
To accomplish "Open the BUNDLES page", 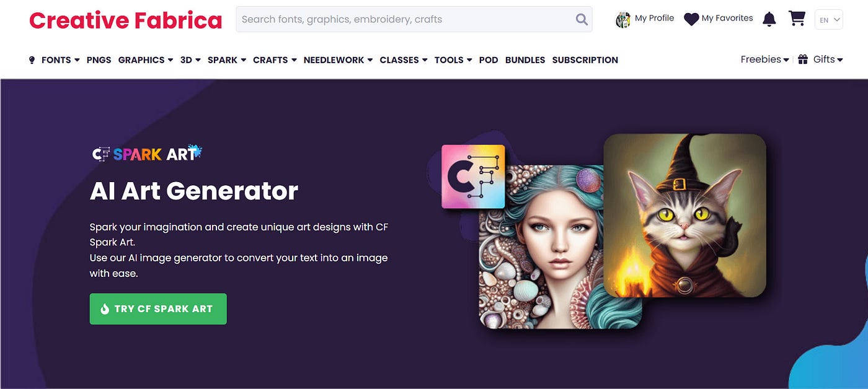I will click(525, 60).
